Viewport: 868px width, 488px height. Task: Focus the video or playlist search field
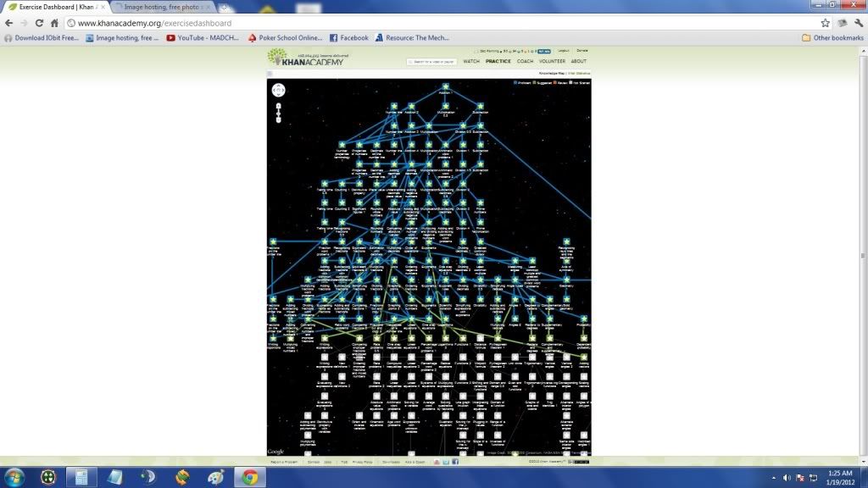(432, 62)
